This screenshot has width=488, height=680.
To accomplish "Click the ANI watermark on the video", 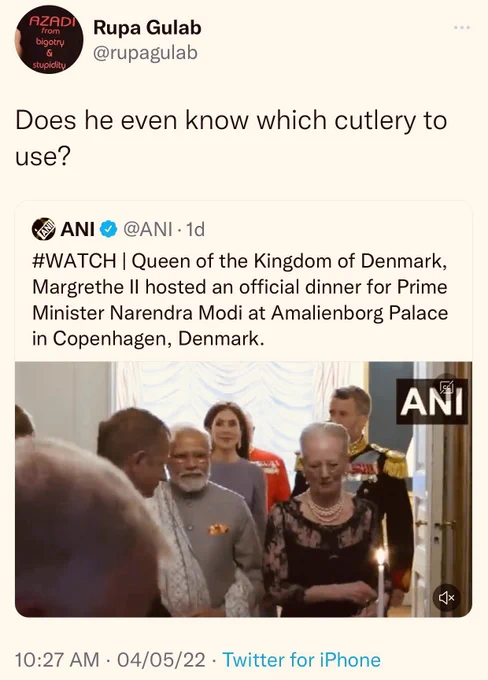I will click(x=432, y=402).
